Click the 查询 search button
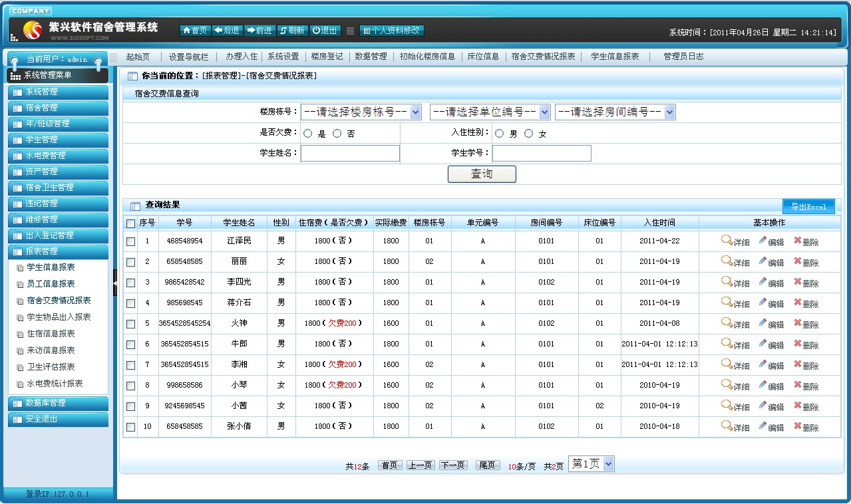This screenshot has width=851, height=504. coord(482,174)
